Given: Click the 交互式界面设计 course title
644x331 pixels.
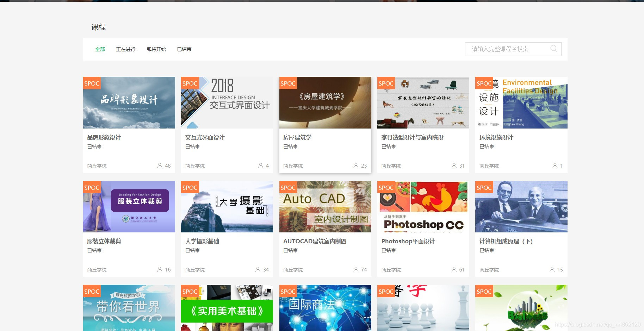Looking at the screenshot, I should click(205, 137).
